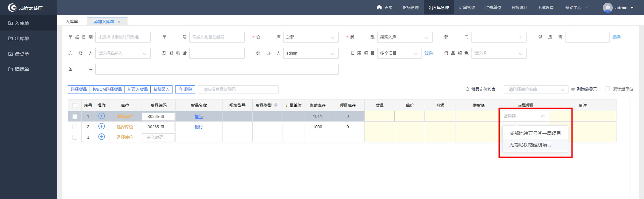Click the 粘贴录入 button
The width and height of the screenshot is (644, 199).
point(161,89)
